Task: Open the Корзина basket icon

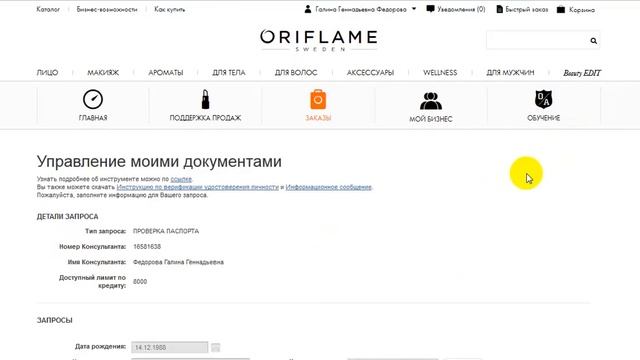Action: coord(561,9)
